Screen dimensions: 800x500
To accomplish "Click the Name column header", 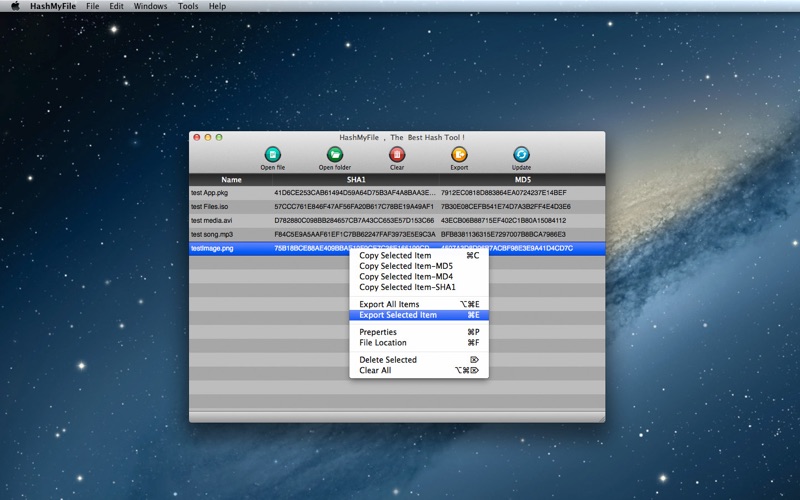I will point(231,180).
